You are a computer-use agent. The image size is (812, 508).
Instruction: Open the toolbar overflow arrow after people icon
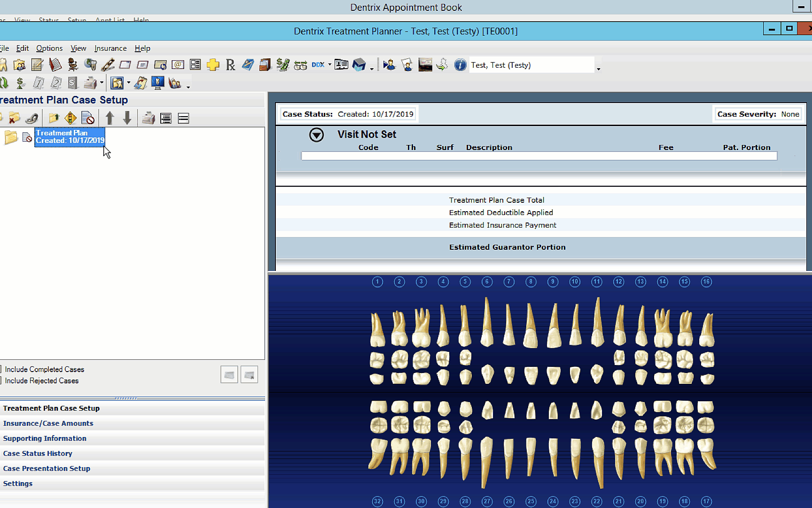coord(188,87)
